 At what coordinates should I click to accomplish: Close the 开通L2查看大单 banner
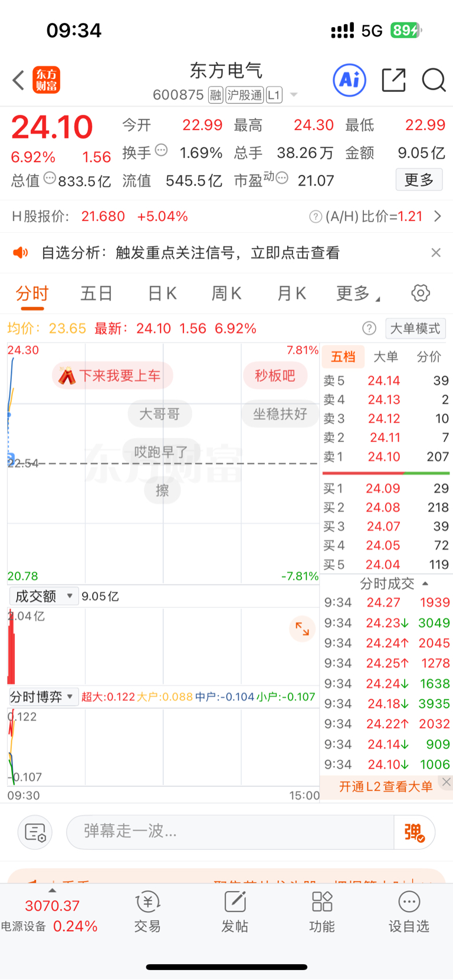pos(447,782)
